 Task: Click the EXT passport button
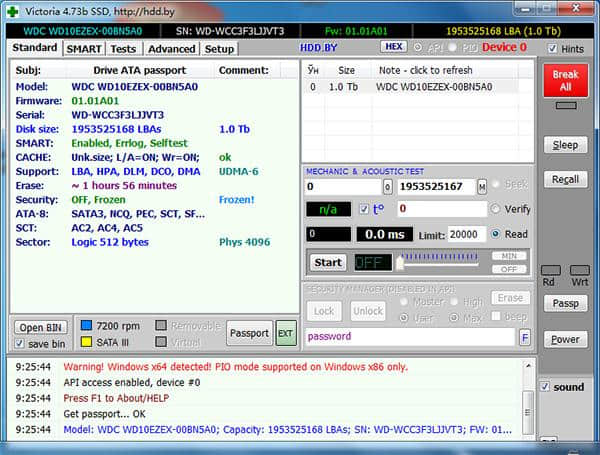coord(286,333)
